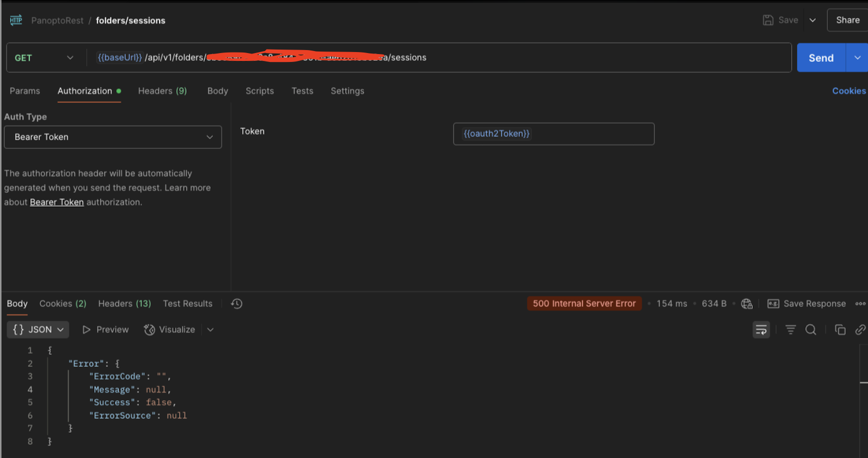868x458 pixels.
Task: Send the request with Send button
Action: coord(821,58)
